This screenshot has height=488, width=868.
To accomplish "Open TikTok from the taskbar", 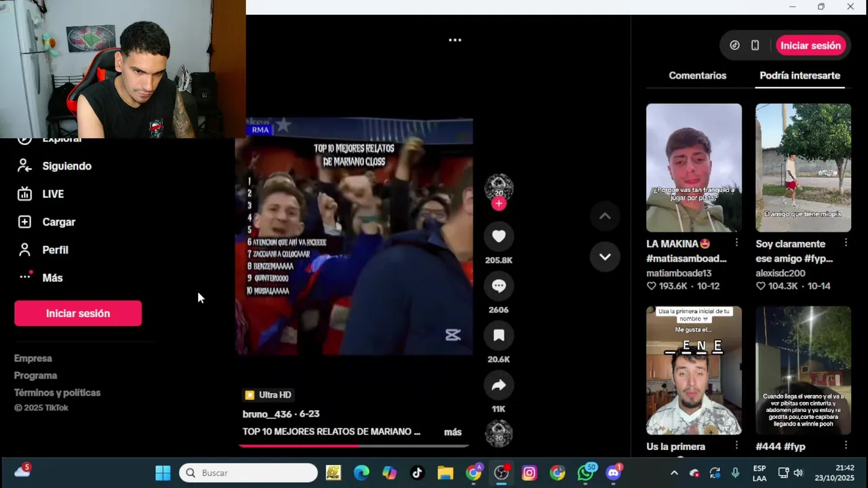I will (417, 472).
